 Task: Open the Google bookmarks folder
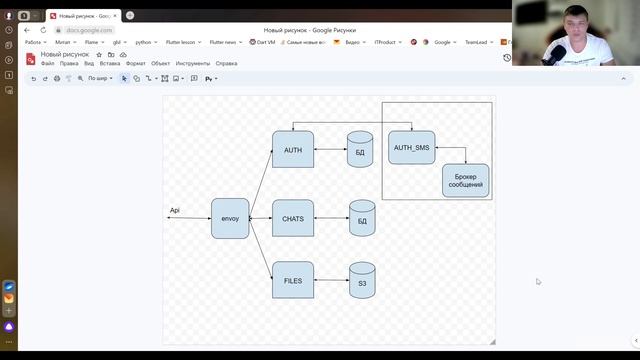(445, 42)
